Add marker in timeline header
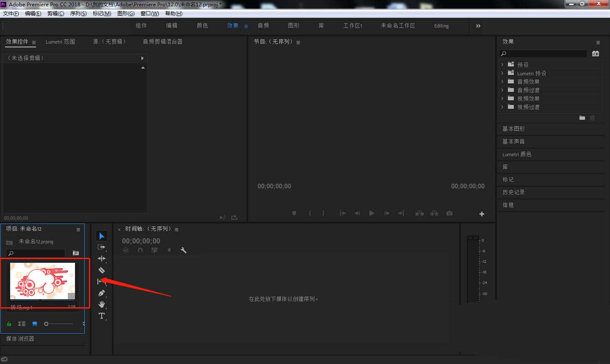The height and width of the screenshot is (364, 610). [169, 250]
